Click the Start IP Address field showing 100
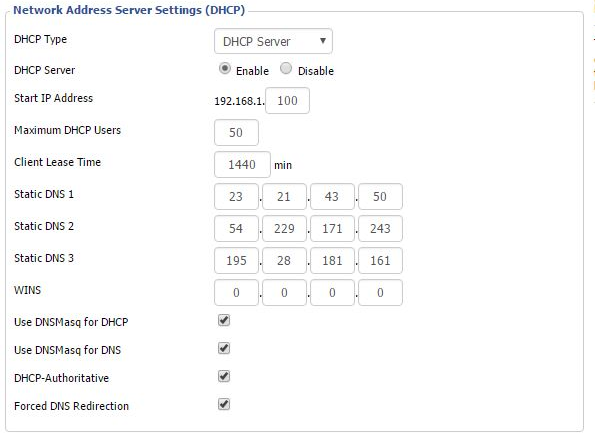This screenshot has width=595, height=440. point(287,101)
